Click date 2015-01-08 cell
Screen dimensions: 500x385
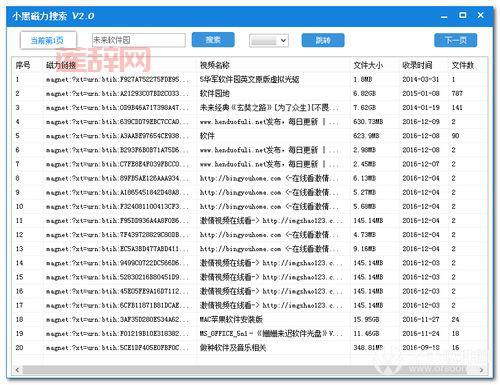(421, 94)
